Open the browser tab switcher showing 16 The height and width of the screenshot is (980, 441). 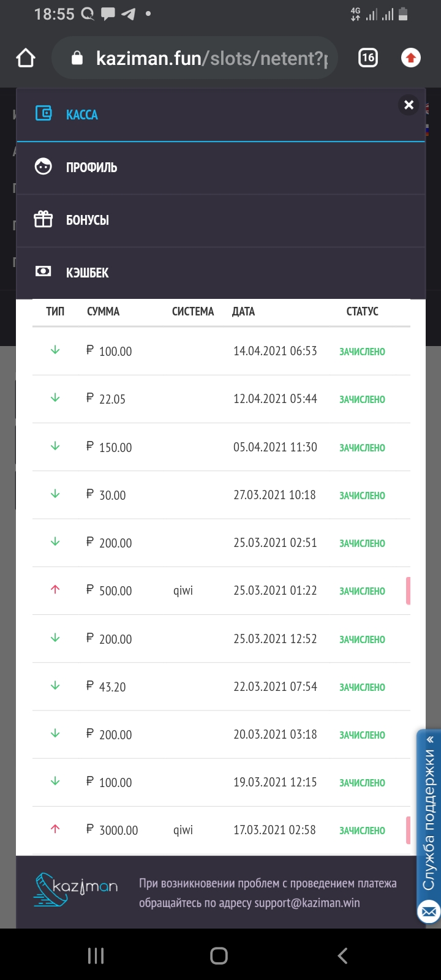coord(367,58)
